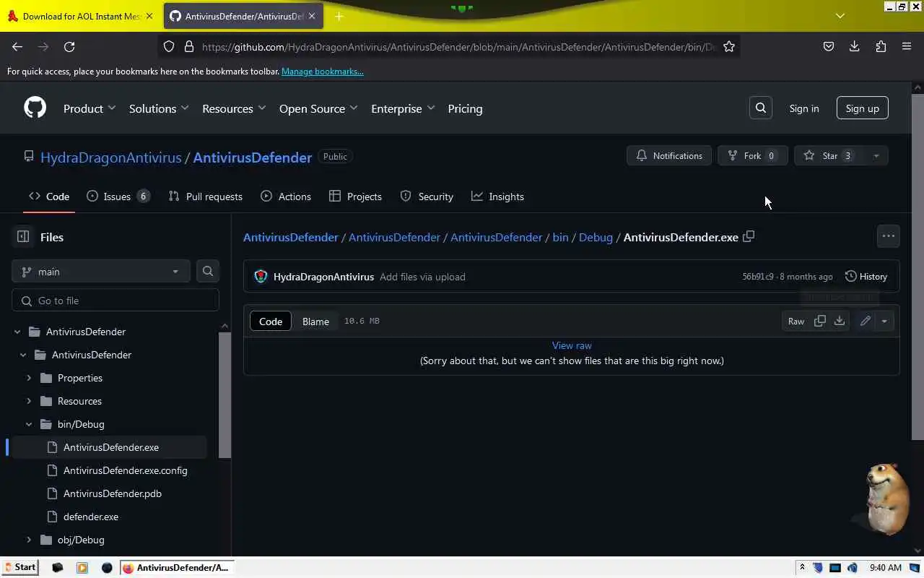Click the HydraDragonAntivirus avatar icon in the commit row
This screenshot has height=578, width=924.
click(261, 277)
